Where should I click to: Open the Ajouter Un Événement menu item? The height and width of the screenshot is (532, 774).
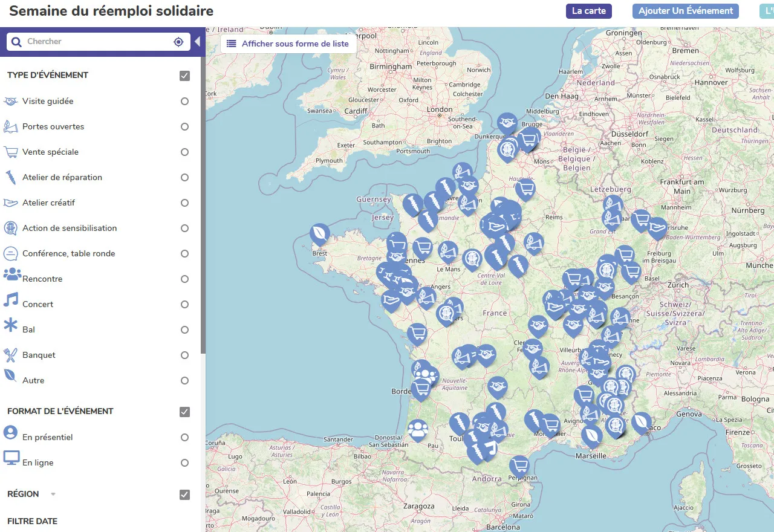pos(685,11)
